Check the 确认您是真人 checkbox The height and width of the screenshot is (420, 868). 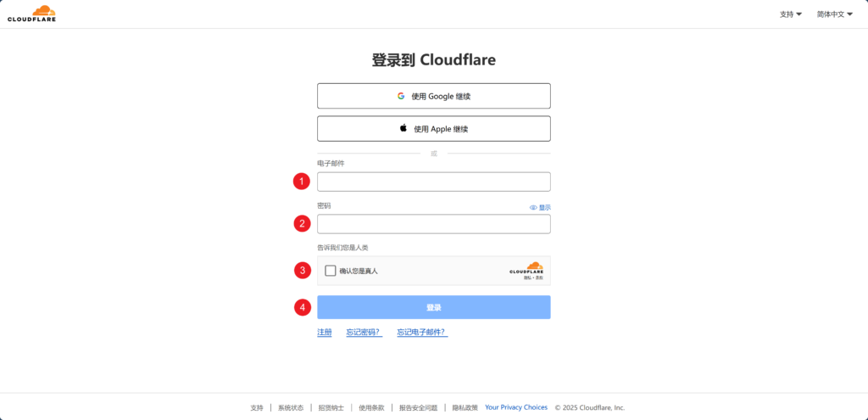click(x=331, y=271)
